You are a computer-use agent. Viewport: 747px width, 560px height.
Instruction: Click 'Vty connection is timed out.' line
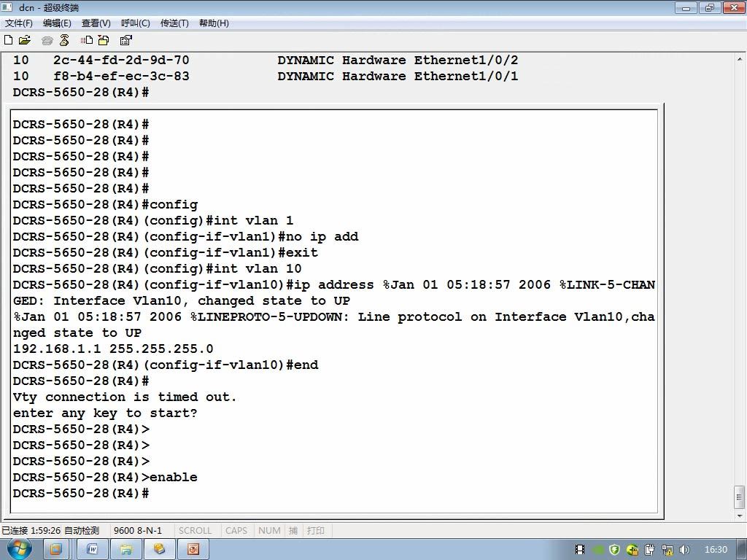125,397
